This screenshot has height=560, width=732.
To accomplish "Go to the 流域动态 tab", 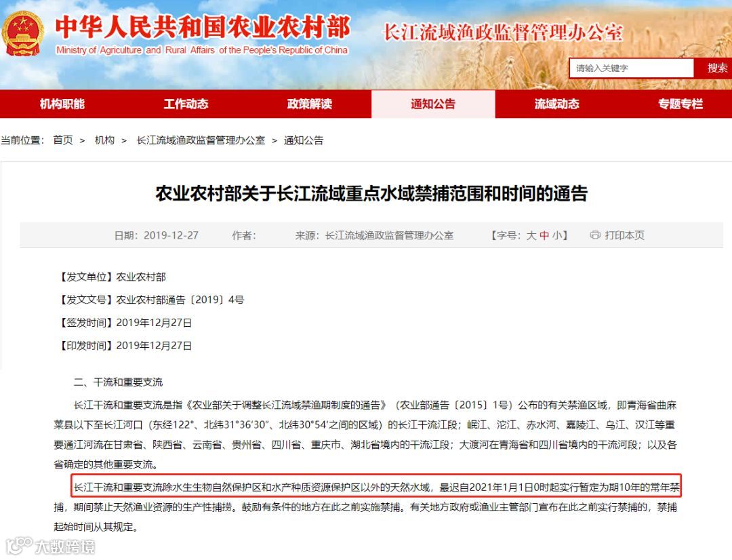I will pyautogui.click(x=557, y=104).
